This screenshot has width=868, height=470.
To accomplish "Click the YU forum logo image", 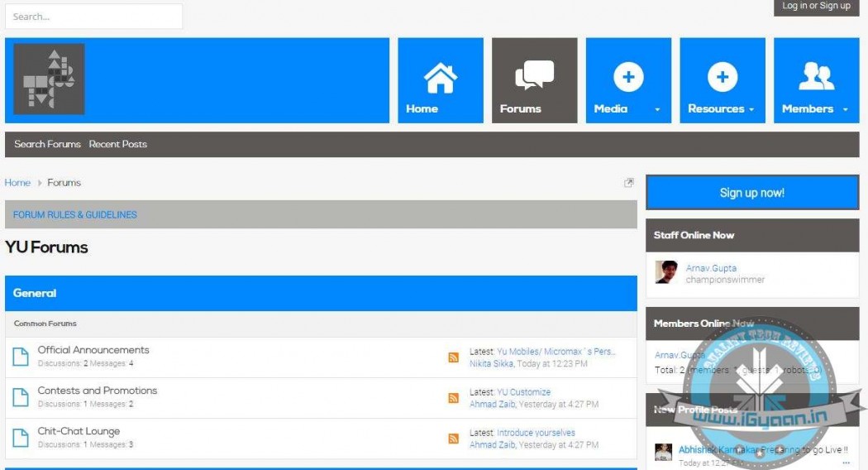I will tap(49, 79).
